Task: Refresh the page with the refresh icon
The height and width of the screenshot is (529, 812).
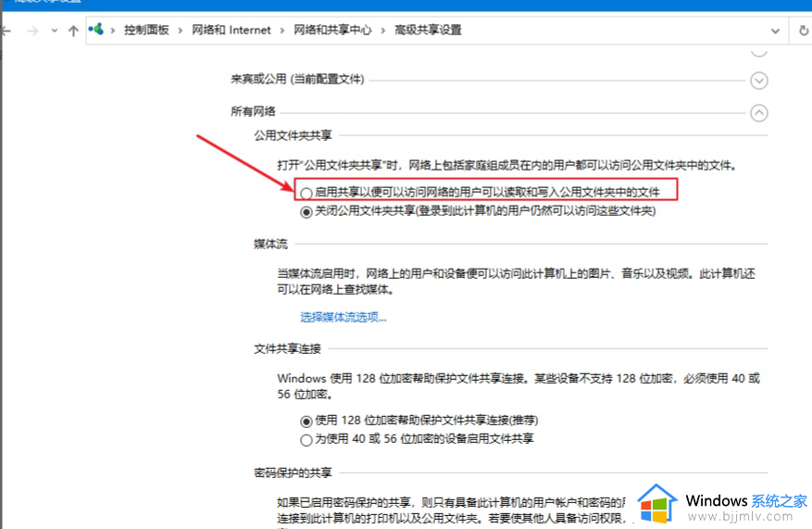Action: pos(803,31)
